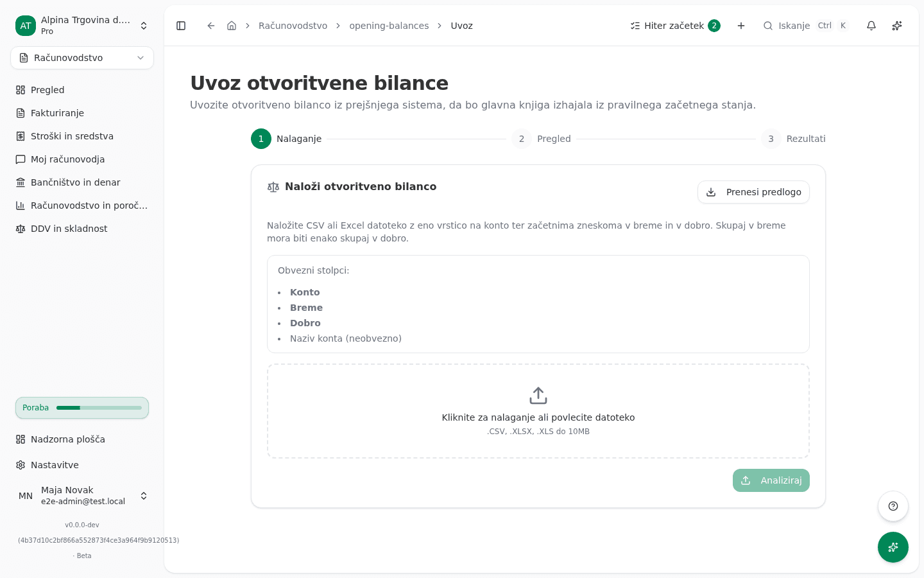The height and width of the screenshot is (578, 924).
Task: Click the Računovodstvo breadcrumb link
Action: pyautogui.click(x=293, y=26)
